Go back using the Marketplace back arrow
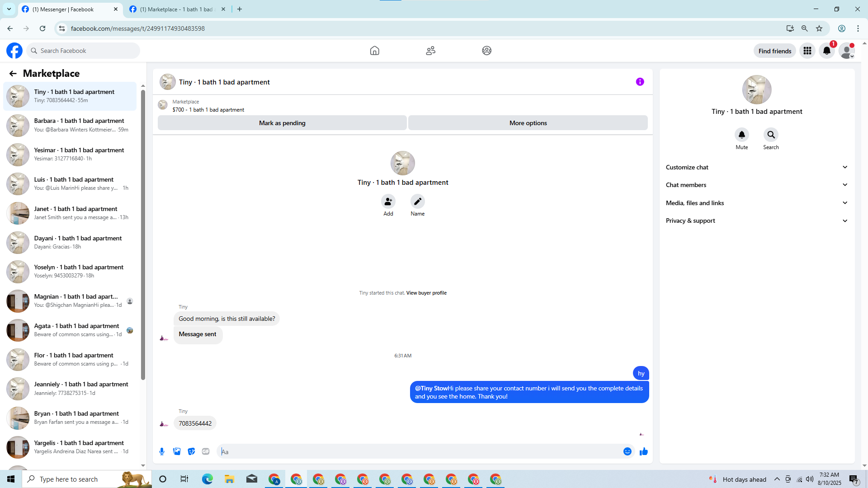Screen dimensions: 868x488 click(x=13, y=73)
